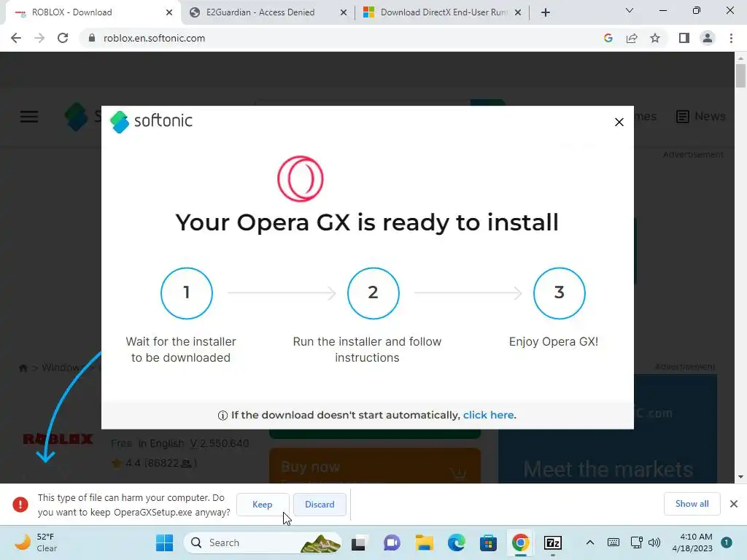Keep the OperaGXSetup.exe download

point(262,505)
